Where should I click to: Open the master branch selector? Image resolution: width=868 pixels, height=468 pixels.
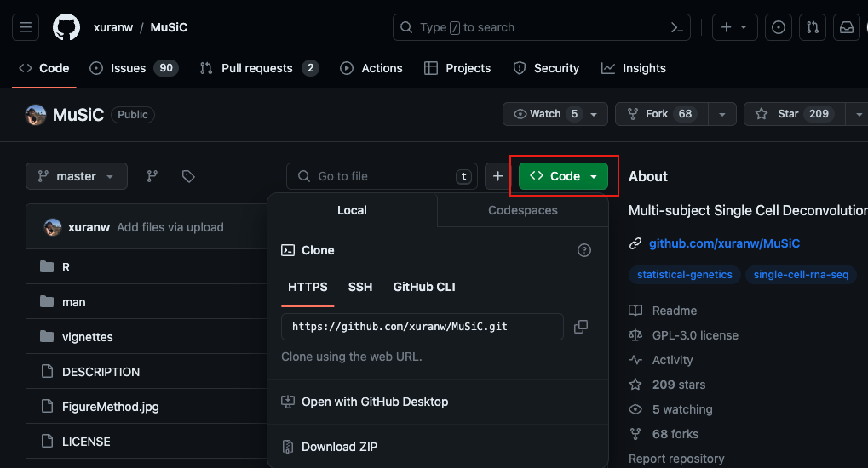coord(77,176)
